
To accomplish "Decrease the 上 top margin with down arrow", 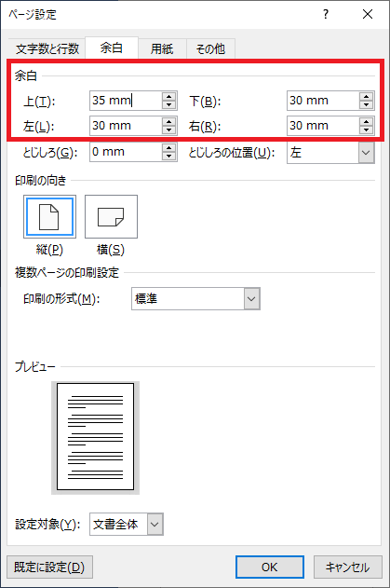I will tap(169, 104).
